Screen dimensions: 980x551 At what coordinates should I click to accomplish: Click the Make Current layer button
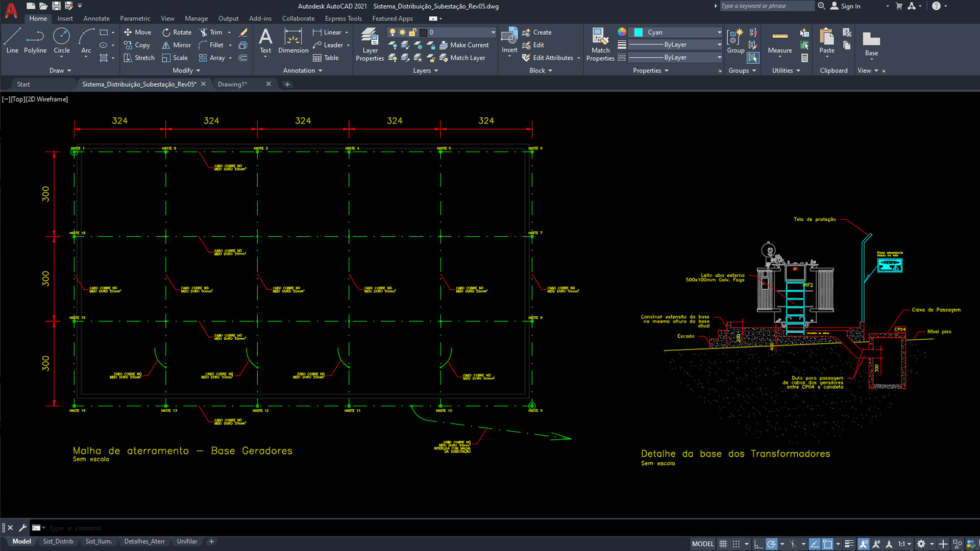[464, 45]
